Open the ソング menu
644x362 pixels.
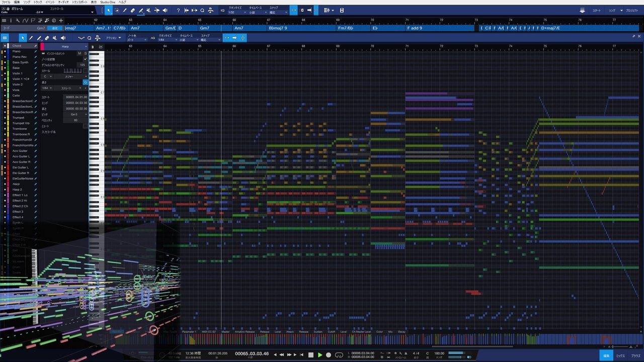pyautogui.click(x=27, y=2)
